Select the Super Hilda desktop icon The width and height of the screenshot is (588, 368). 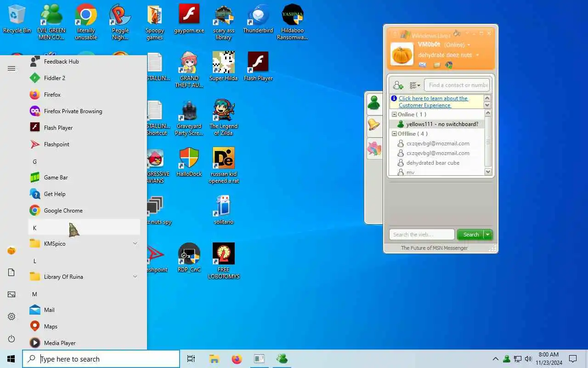pos(224,67)
